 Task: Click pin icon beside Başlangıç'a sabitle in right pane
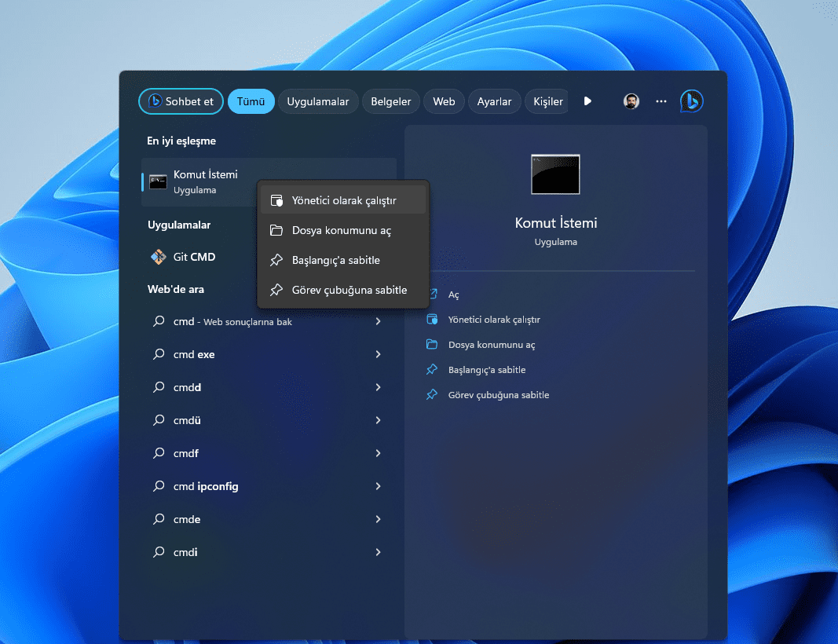coord(431,370)
